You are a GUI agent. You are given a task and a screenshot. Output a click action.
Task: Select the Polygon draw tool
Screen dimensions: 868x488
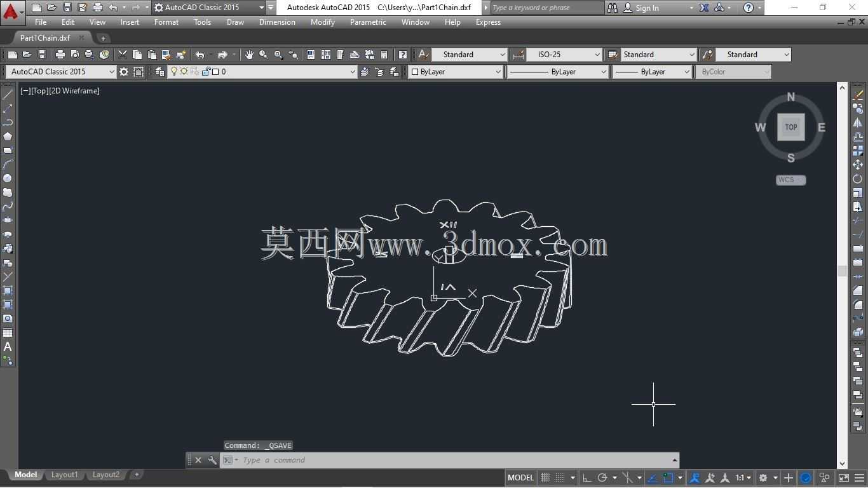(8, 137)
